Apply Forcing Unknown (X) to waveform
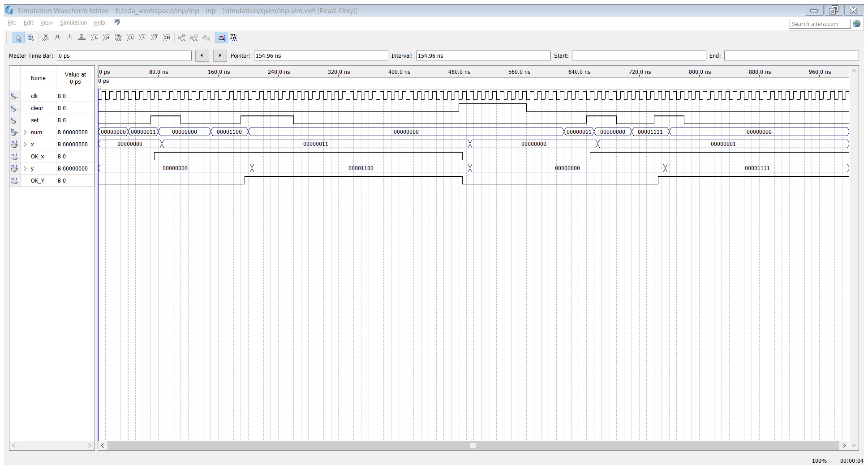The height and width of the screenshot is (469, 868). coord(46,38)
